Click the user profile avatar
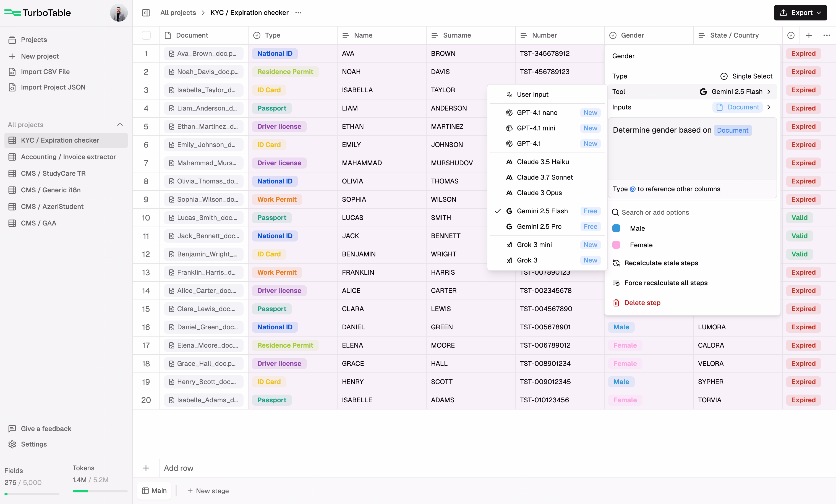 pyautogui.click(x=118, y=12)
